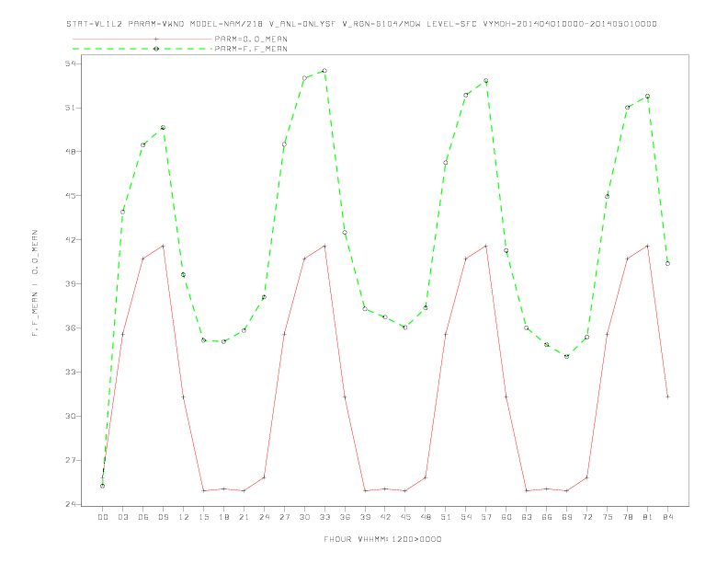Click x-axis hour label 15

pyautogui.click(x=204, y=517)
